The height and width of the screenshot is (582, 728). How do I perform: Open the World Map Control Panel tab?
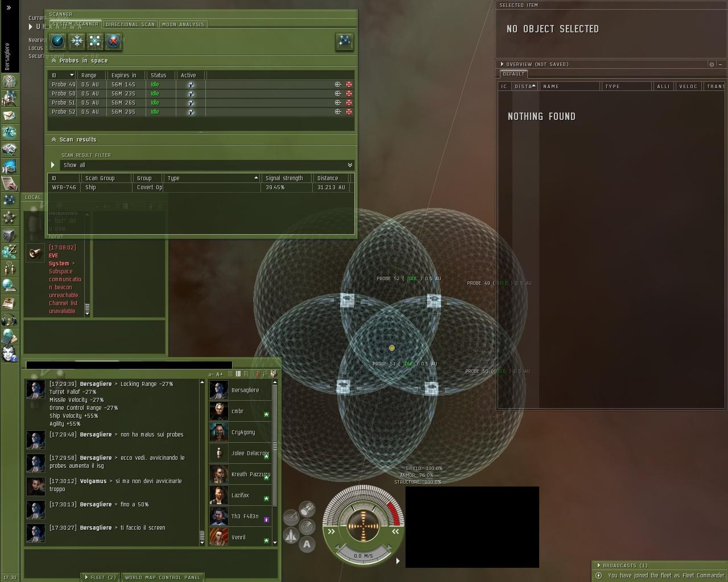(162, 577)
